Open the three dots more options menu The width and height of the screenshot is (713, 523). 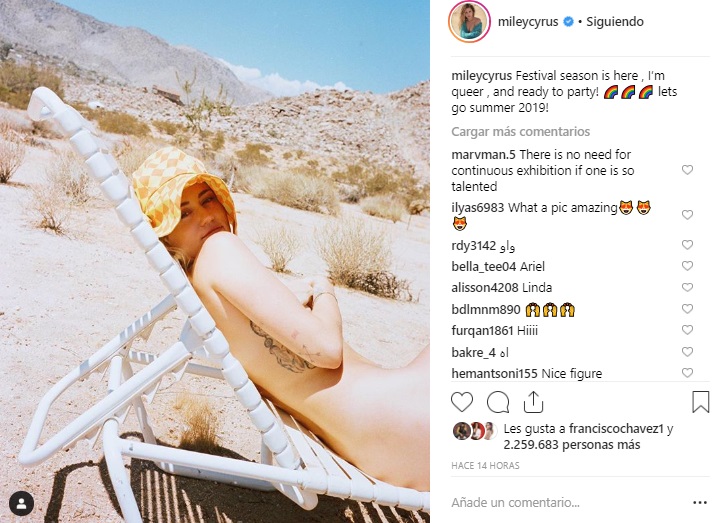[700, 503]
